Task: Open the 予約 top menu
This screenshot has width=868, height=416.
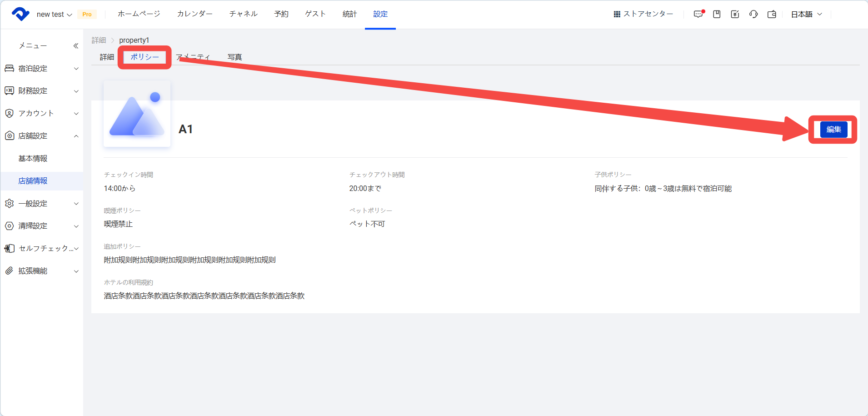Action: (281, 14)
